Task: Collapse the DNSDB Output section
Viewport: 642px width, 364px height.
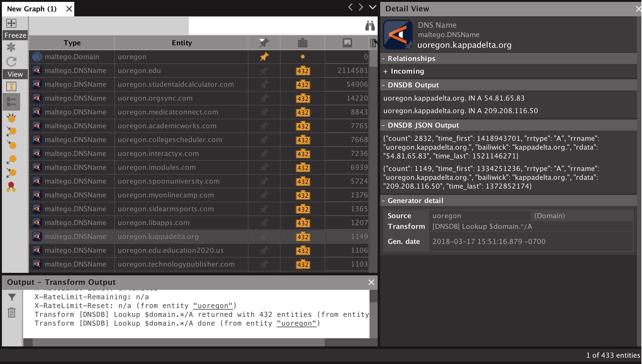Action: 383,85
